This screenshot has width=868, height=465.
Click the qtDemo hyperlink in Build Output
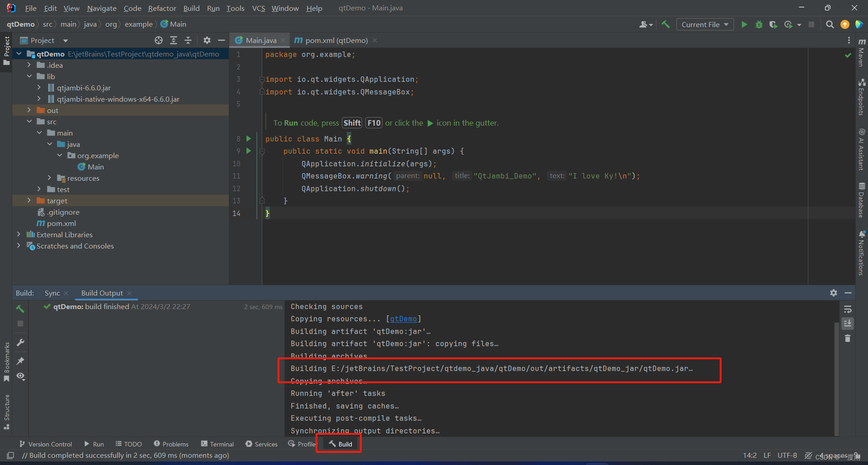[403, 319]
